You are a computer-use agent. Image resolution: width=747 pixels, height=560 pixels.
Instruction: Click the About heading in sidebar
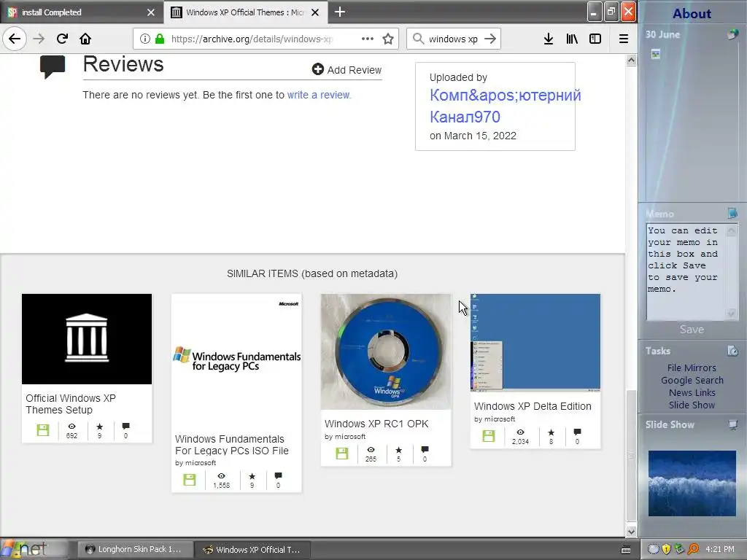[692, 13]
